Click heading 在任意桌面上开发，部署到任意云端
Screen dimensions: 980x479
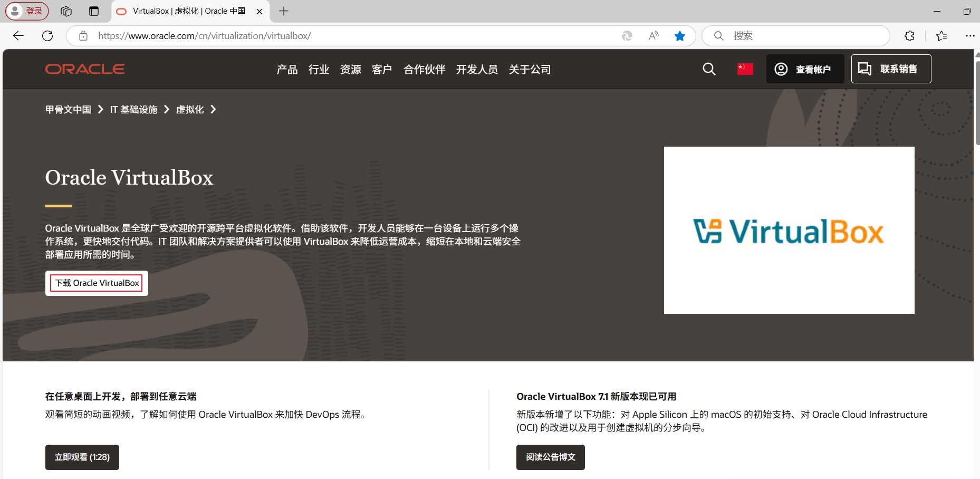[121, 396]
